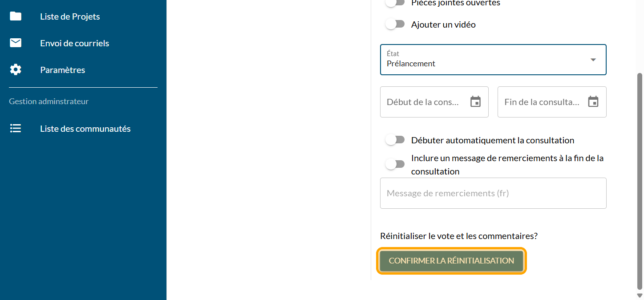Click the list icon for Liste des communautés
The height and width of the screenshot is (300, 644).
coord(16,129)
